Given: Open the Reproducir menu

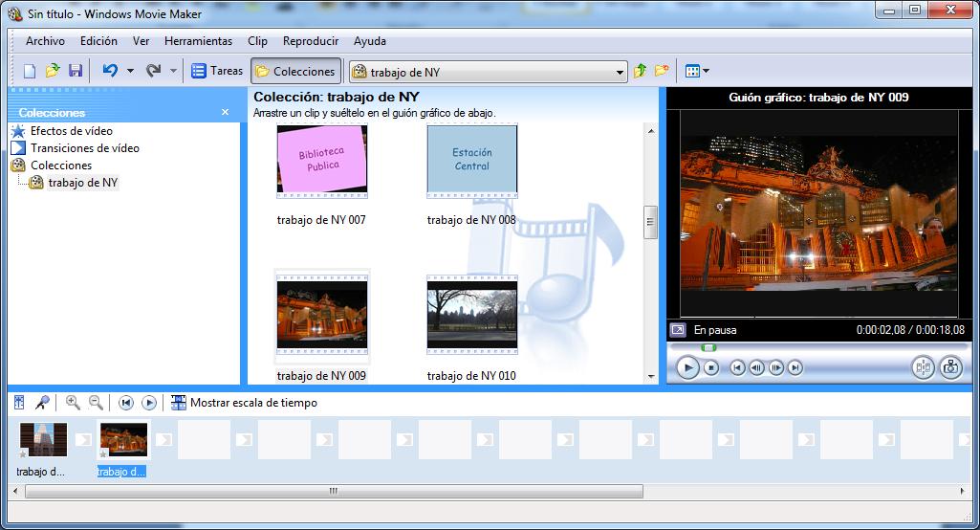Looking at the screenshot, I should [310, 41].
